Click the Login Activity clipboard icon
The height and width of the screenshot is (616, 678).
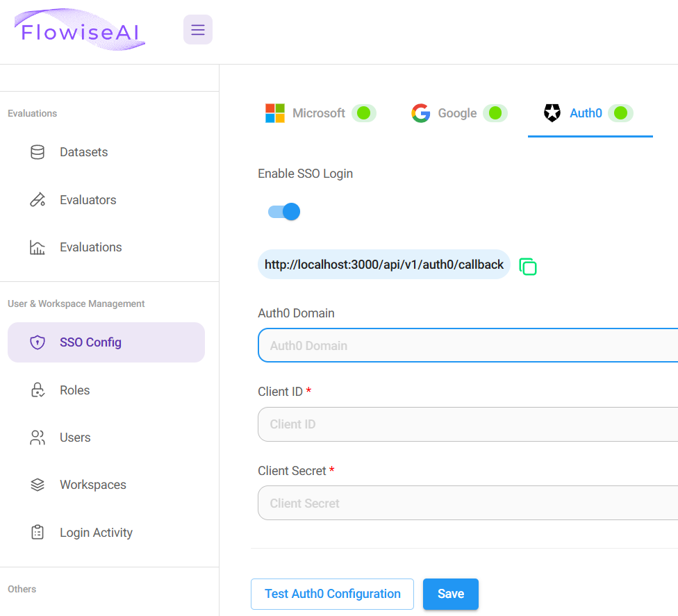38,533
